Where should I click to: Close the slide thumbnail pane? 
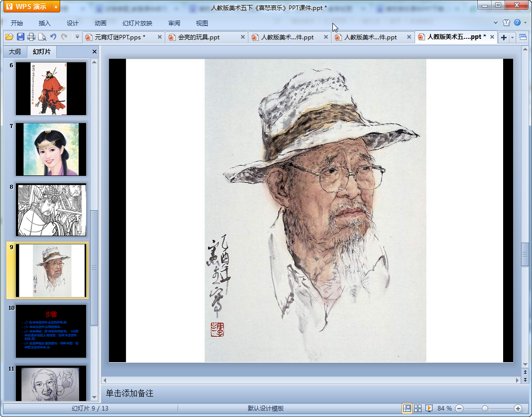click(x=95, y=52)
